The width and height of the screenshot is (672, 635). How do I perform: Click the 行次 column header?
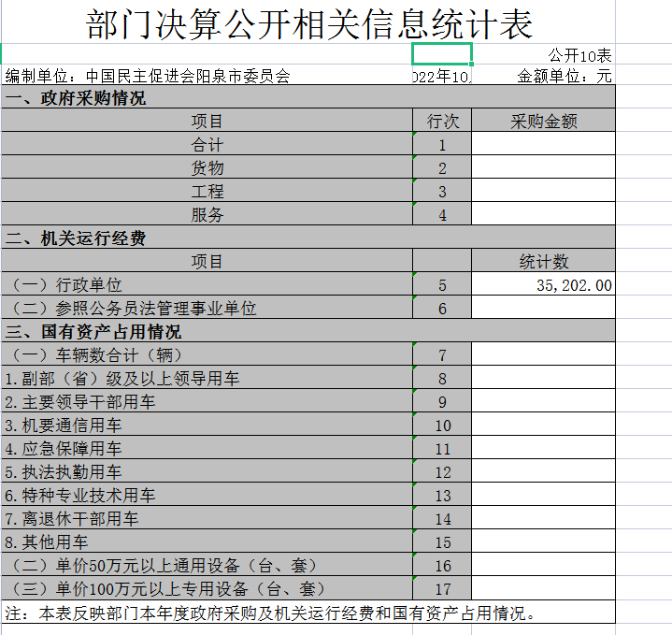(x=442, y=121)
